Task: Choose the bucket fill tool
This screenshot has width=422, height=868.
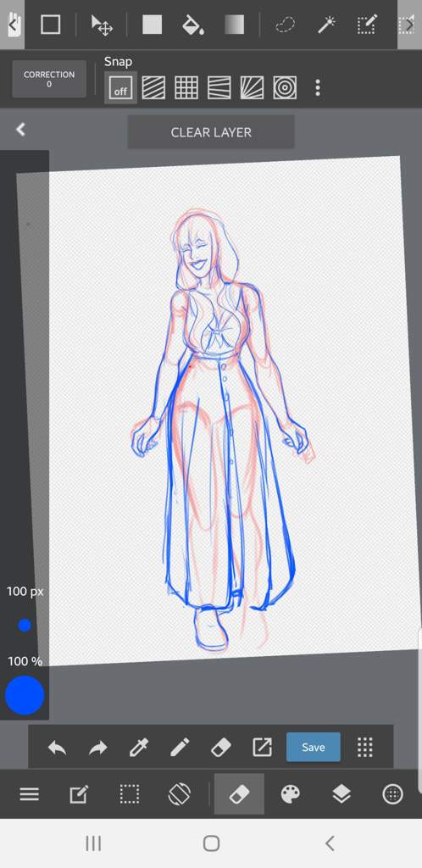Action: (x=193, y=25)
